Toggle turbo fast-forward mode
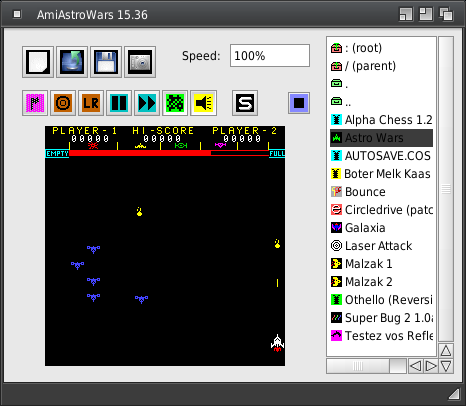Image resolution: width=466 pixels, height=406 pixels. tap(147, 103)
